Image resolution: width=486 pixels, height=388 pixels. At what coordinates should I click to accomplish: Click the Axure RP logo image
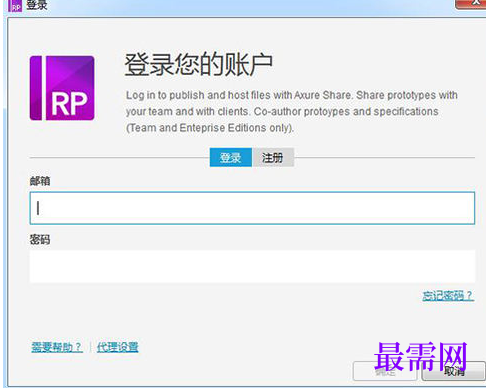(x=62, y=88)
